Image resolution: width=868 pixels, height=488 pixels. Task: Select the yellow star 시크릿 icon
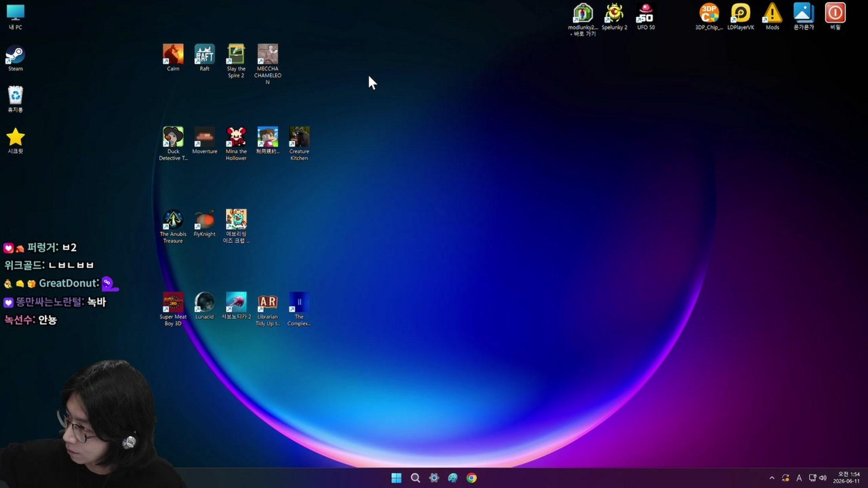(x=15, y=141)
